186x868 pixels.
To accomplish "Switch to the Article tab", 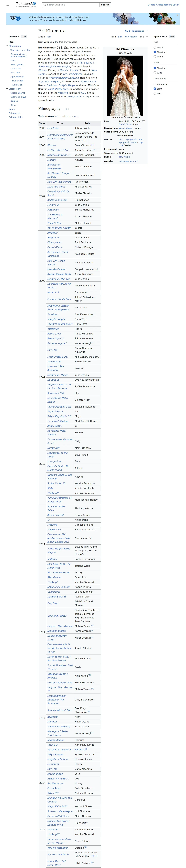I will tap(42, 37).
